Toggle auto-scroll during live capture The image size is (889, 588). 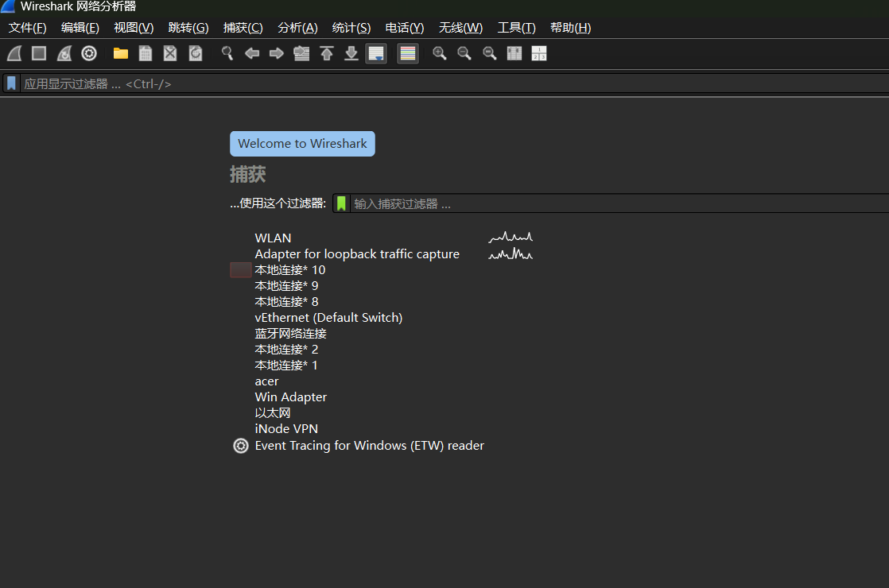point(376,53)
